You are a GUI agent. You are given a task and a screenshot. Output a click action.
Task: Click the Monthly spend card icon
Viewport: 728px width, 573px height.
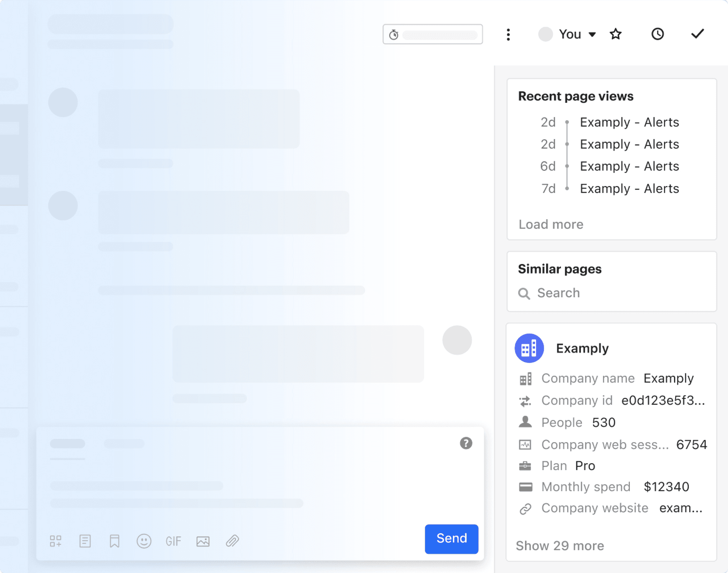[525, 487]
